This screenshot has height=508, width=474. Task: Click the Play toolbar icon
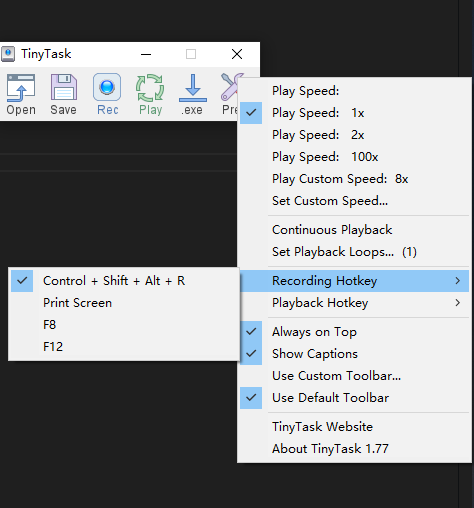click(150, 94)
